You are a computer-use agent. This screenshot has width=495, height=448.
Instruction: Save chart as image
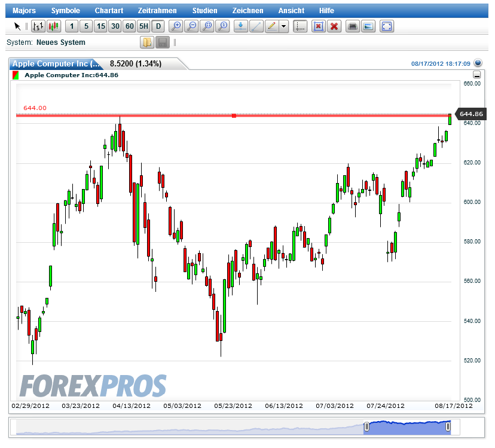click(368, 26)
